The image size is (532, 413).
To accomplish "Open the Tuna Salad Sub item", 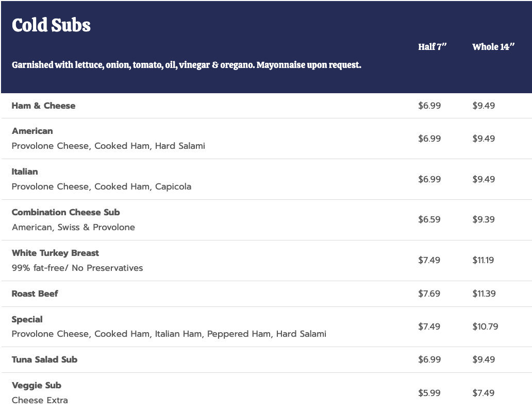I will [44, 359].
